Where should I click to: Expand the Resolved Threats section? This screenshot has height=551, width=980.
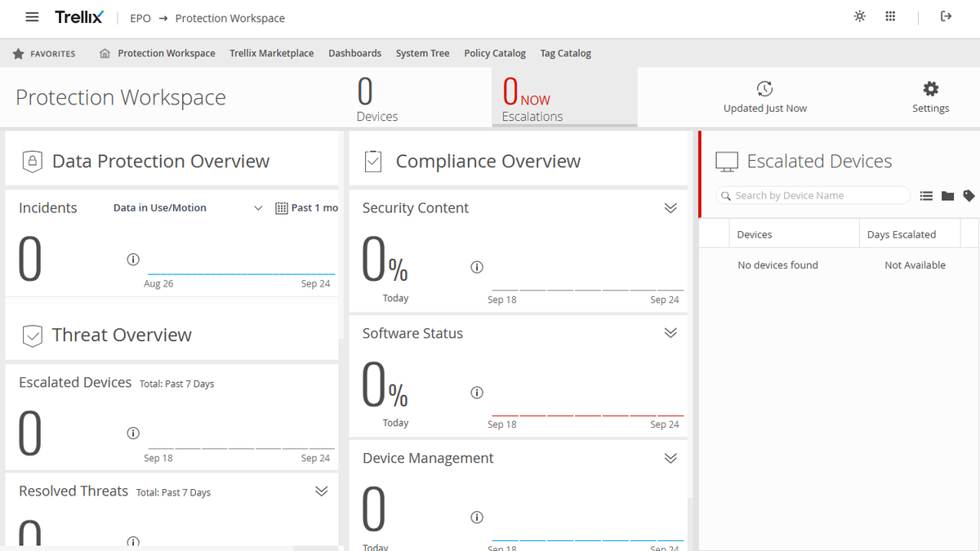click(321, 491)
